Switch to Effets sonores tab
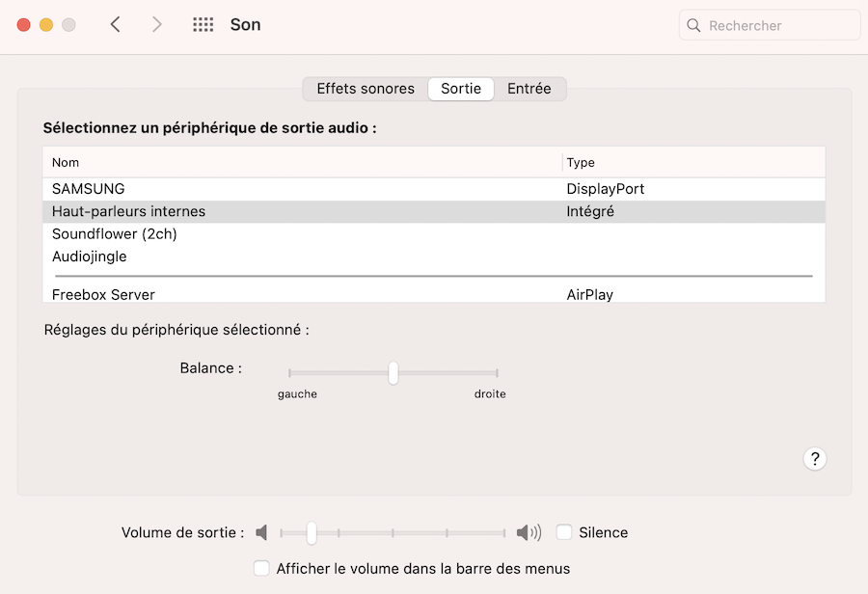Image resolution: width=868 pixels, height=594 pixels. click(x=366, y=89)
